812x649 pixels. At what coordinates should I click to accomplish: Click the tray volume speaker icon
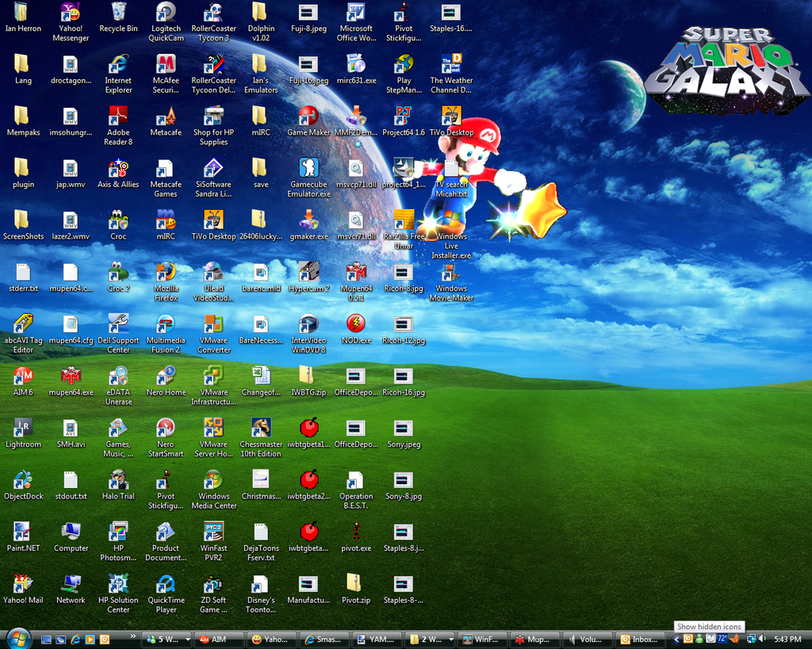(x=762, y=639)
